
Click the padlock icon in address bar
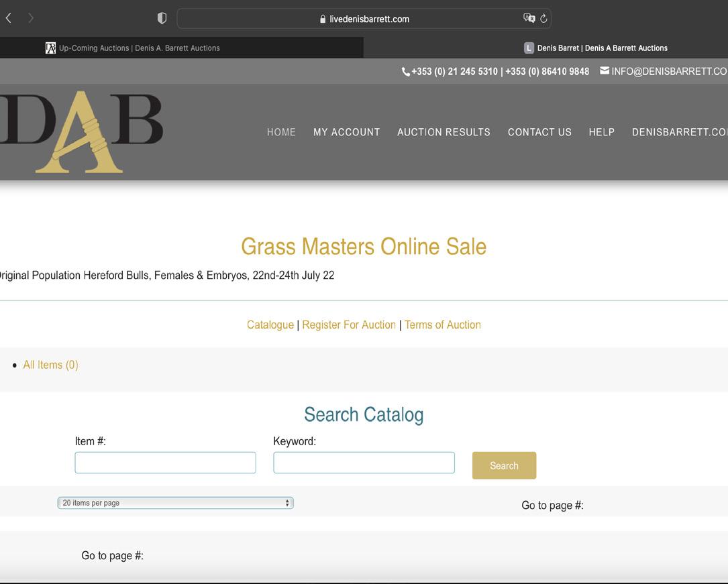(323, 19)
